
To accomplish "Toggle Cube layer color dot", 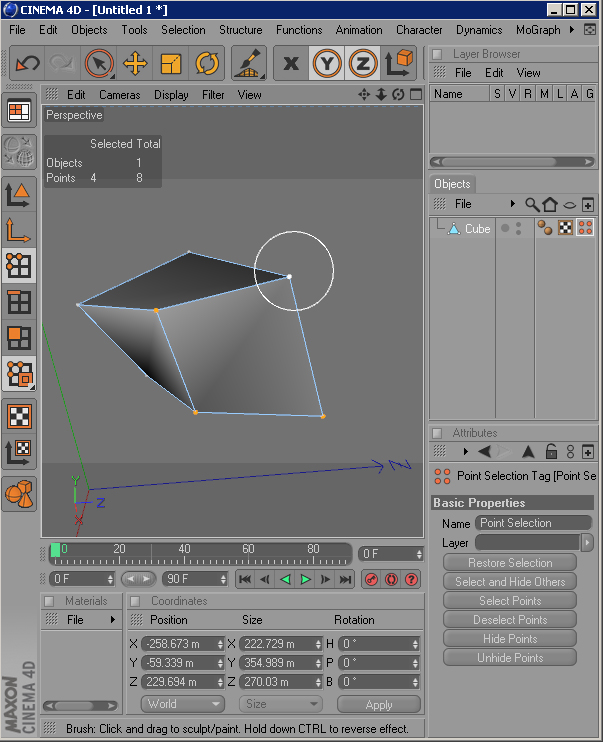I will click(505, 228).
